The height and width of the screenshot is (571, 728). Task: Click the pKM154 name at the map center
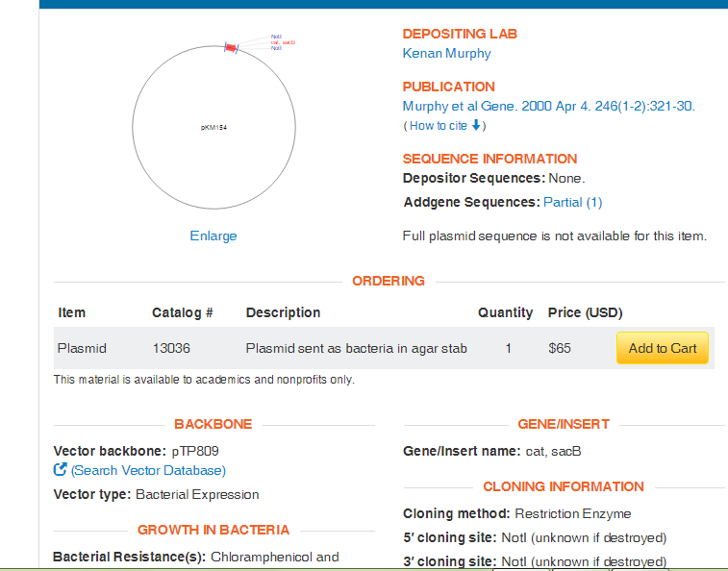[x=213, y=127]
